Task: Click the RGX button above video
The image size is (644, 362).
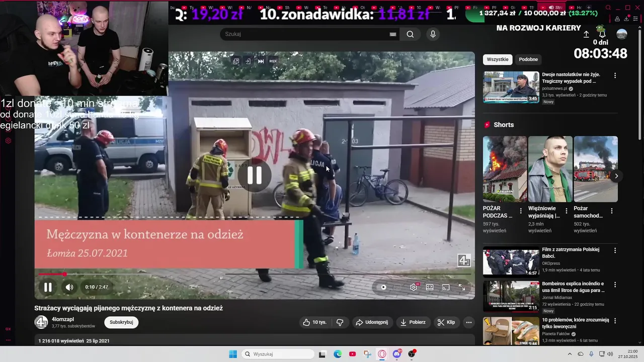Action: [273, 61]
